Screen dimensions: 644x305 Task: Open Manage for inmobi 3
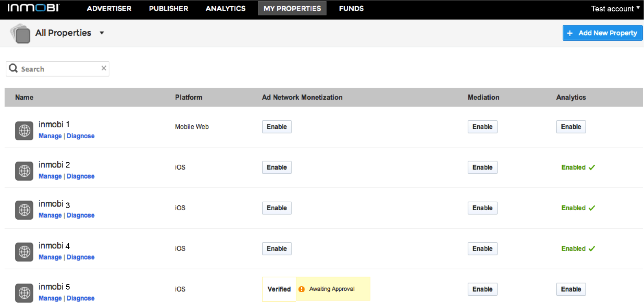(50, 215)
